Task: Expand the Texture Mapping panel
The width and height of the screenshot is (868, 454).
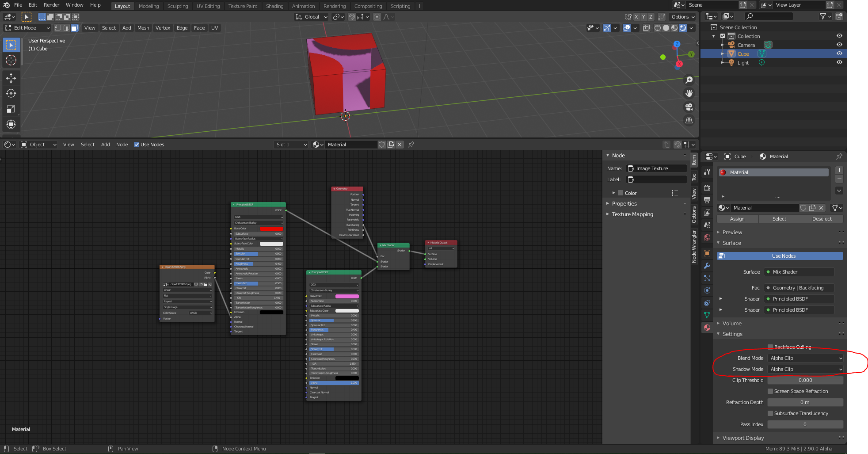Action: point(632,214)
